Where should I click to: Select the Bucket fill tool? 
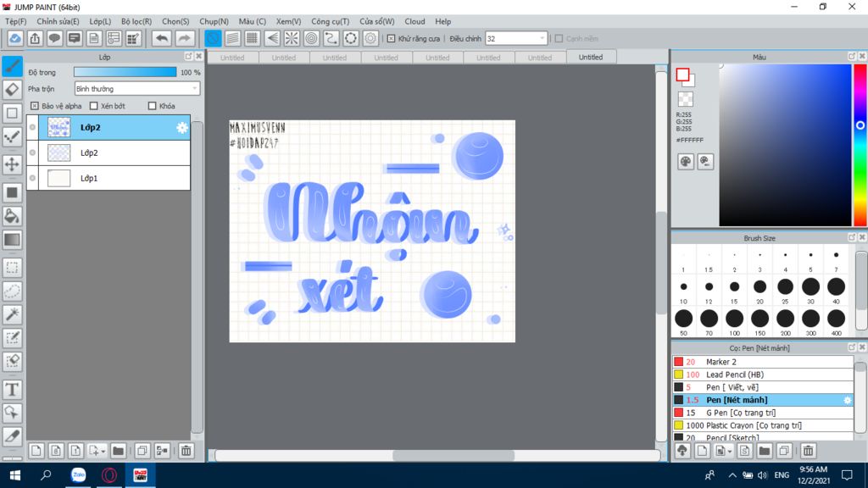click(x=12, y=216)
